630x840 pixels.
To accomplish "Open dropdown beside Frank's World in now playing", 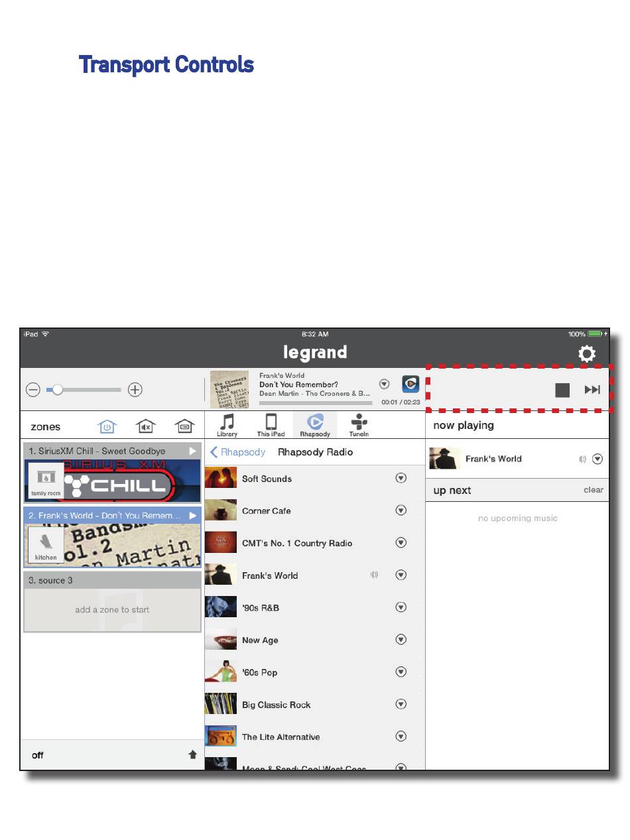I will tap(598, 459).
